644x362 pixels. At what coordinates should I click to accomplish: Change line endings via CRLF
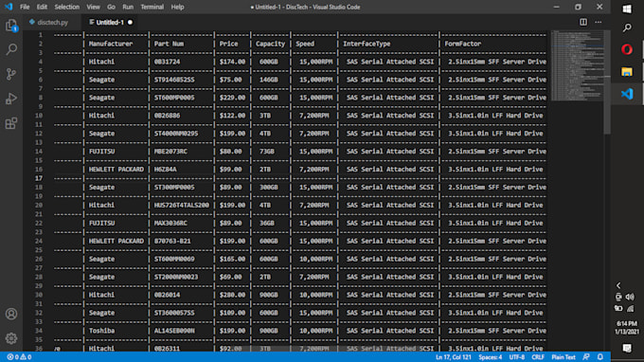(x=538, y=357)
